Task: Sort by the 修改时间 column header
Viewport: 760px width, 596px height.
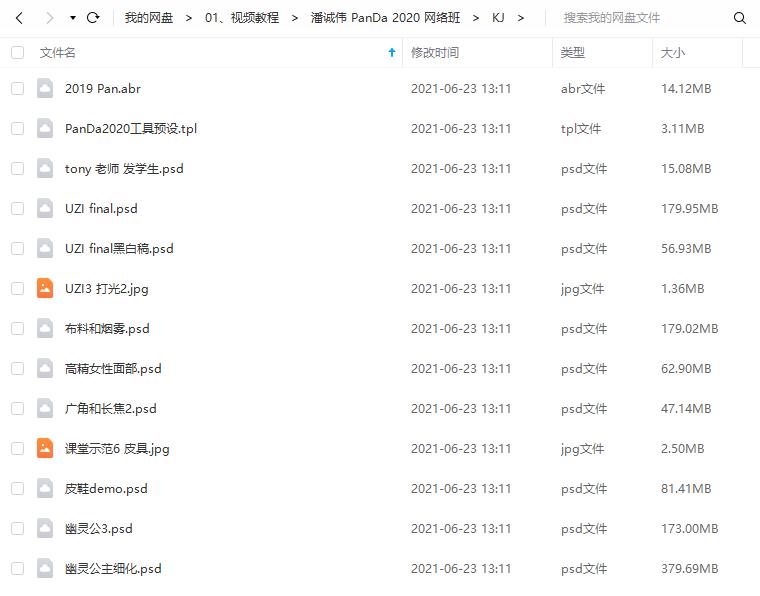Action: [435, 52]
